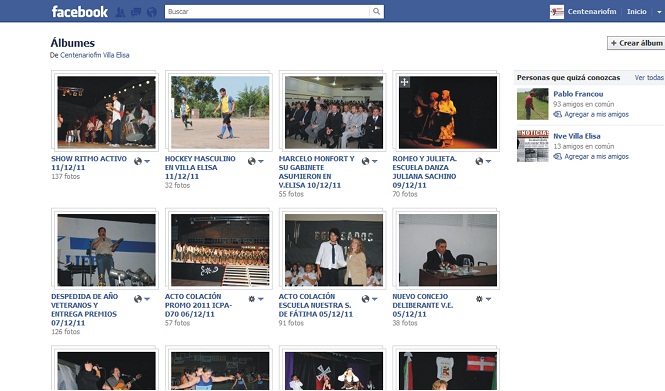Go to Inicio in the top bar
This screenshot has width=665, height=391.
point(637,12)
